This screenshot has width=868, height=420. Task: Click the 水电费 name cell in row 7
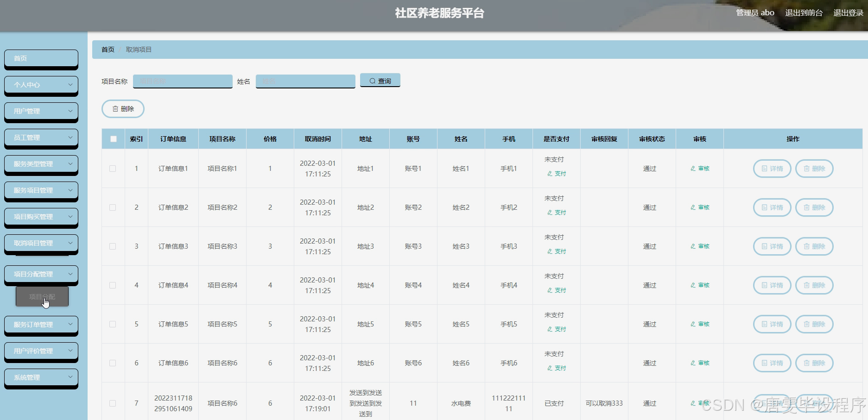461,403
